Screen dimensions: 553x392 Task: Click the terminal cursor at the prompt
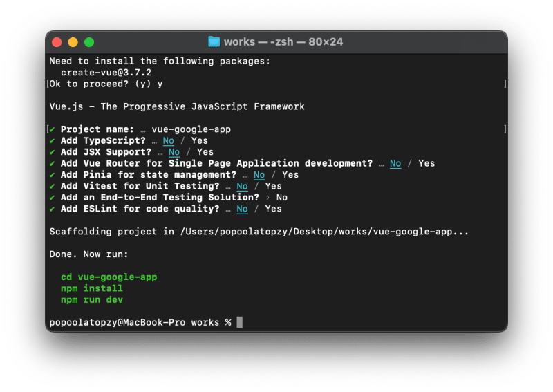[239, 322]
